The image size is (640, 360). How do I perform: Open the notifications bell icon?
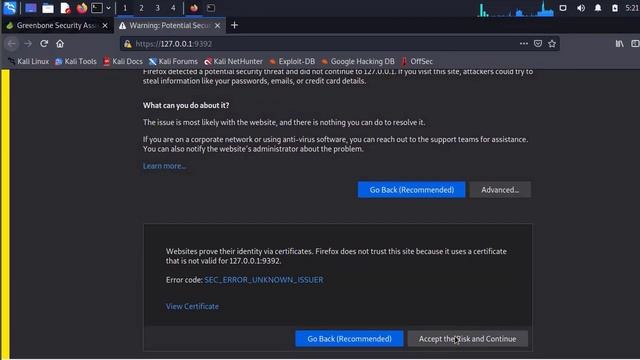coord(598,8)
